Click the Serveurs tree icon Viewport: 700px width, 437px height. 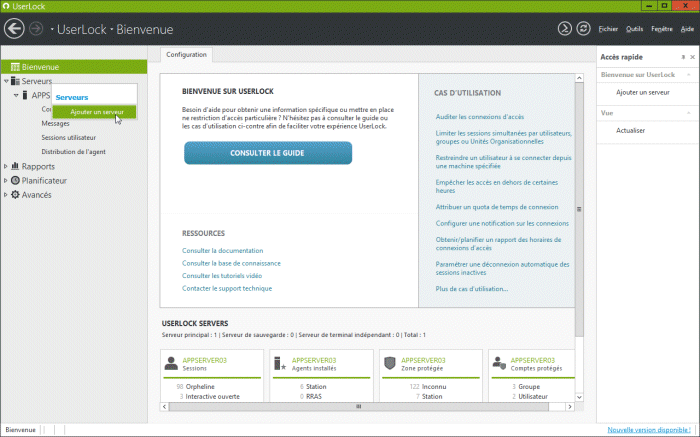[x=15, y=81]
